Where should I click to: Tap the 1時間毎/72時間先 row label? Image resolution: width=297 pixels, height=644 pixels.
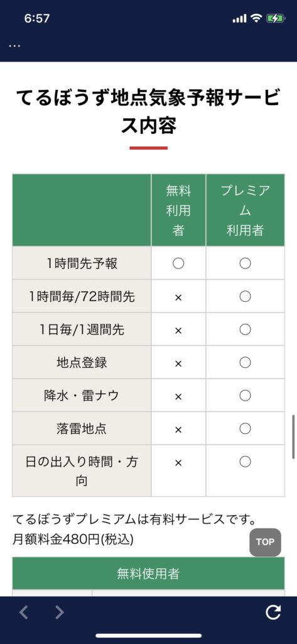82,296
